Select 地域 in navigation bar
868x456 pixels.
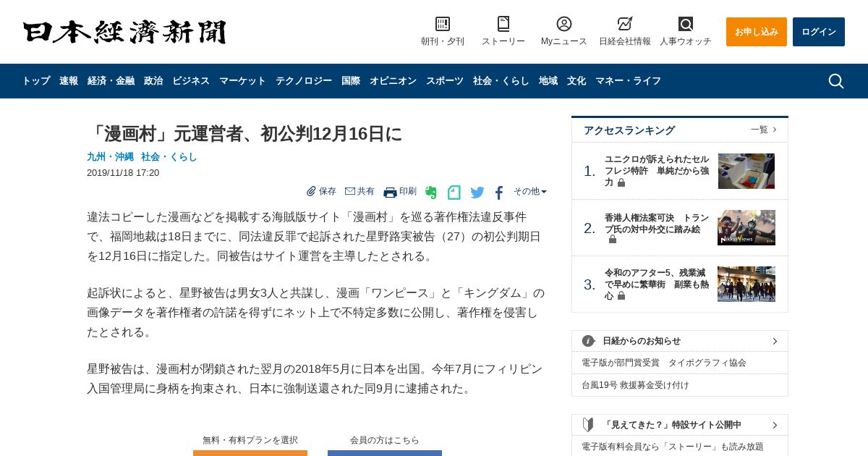pos(548,81)
